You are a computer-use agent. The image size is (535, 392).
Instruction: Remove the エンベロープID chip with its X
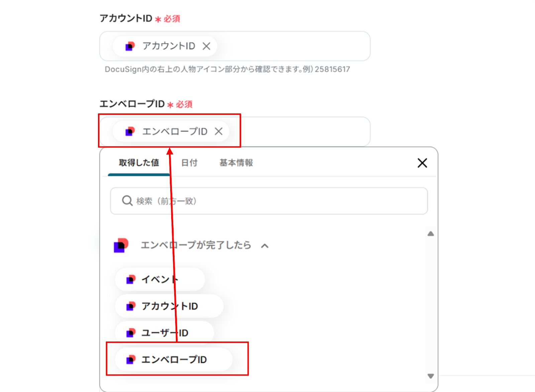click(219, 131)
